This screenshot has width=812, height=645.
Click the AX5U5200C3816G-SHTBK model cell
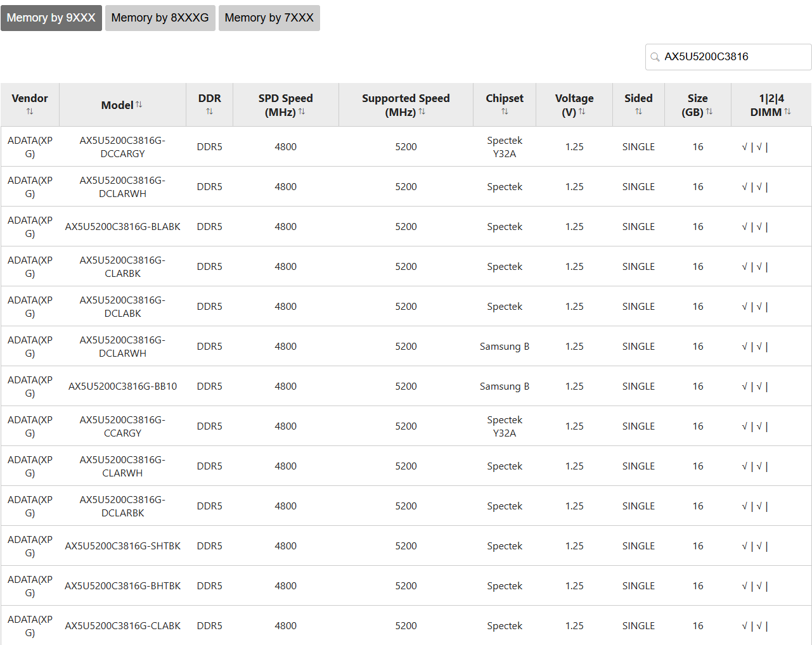(x=123, y=546)
